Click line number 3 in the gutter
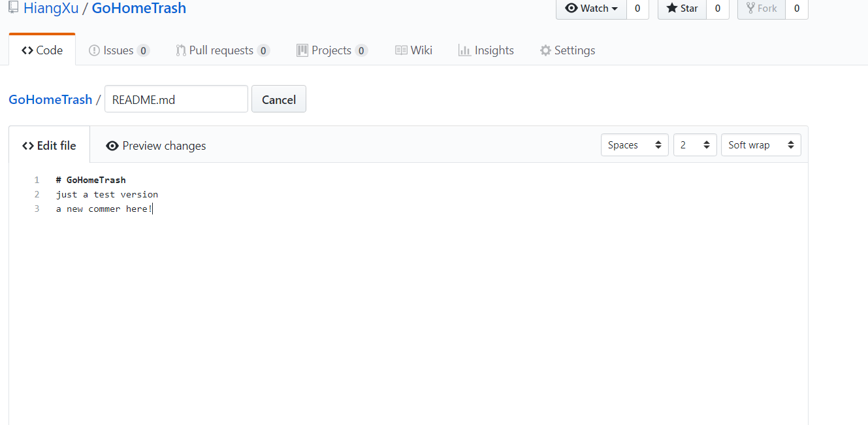 [37, 209]
